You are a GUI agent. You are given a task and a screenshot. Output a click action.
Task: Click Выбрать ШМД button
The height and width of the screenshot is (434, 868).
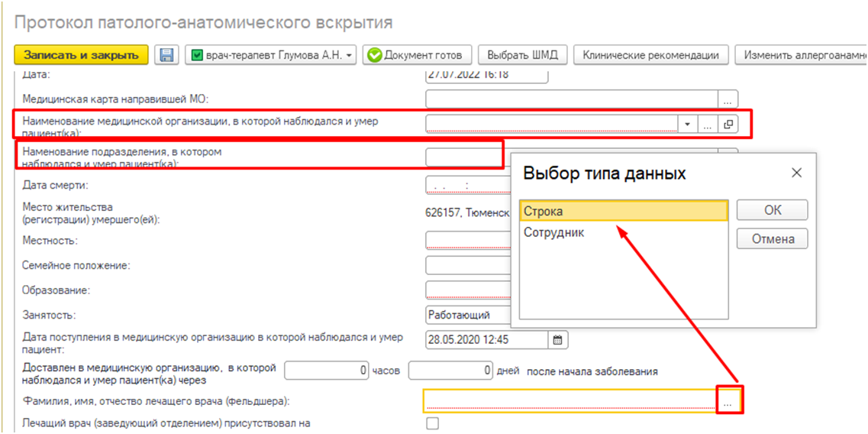click(522, 55)
